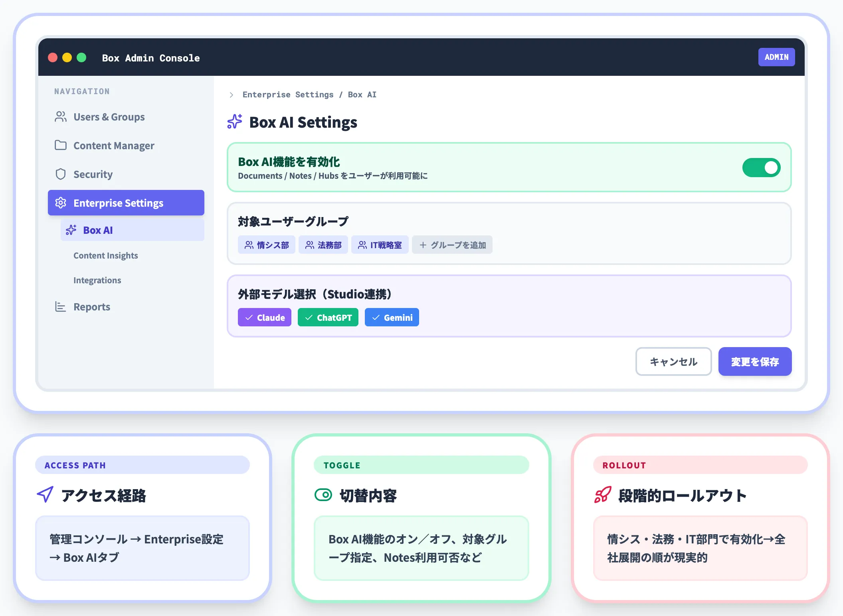This screenshot has width=843, height=616.
Task: Uncheck the Claude model option
Action: 265,317
